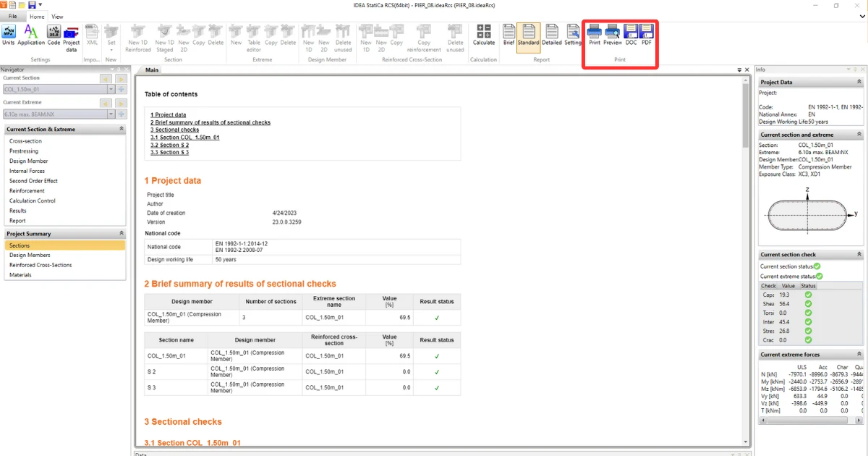Viewport: 868px width, 456px height.
Task: Open the Code settings
Action: tap(54, 34)
